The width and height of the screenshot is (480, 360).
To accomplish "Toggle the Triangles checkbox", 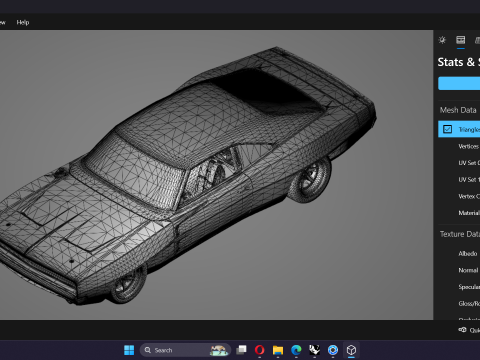I will [x=447, y=129].
